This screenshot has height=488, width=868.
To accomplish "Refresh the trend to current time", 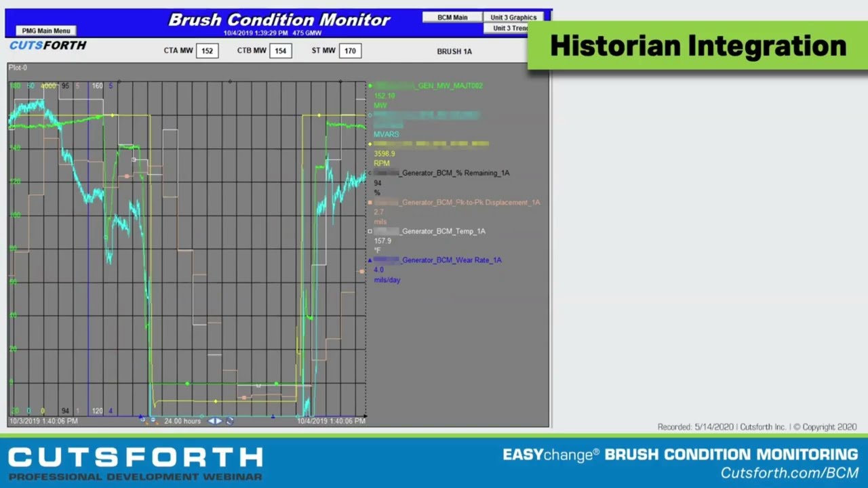I will [x=230, y=421].
